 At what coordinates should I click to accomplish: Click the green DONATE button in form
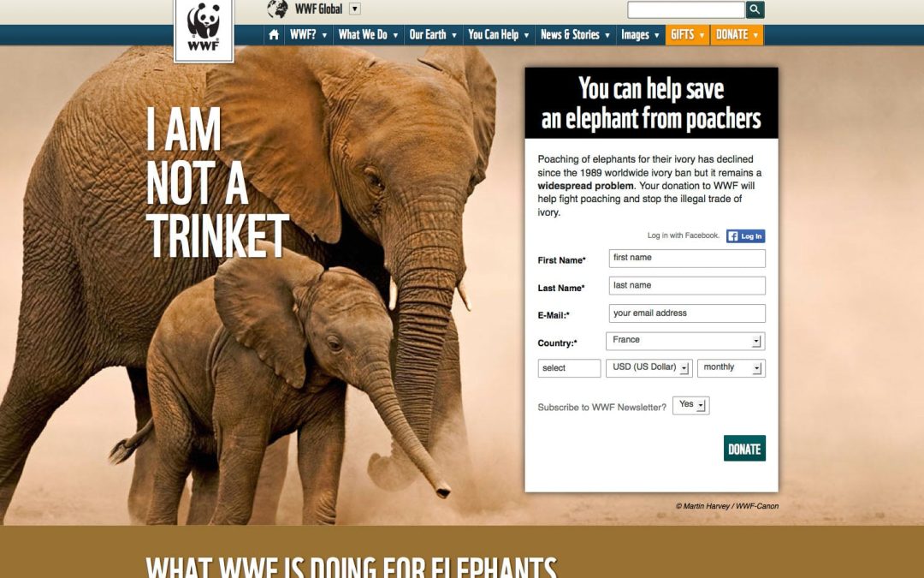[744, 449]
